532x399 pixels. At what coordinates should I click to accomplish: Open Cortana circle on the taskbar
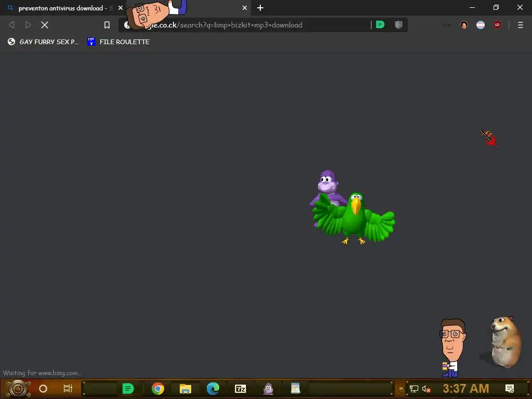tap(43, 389)
